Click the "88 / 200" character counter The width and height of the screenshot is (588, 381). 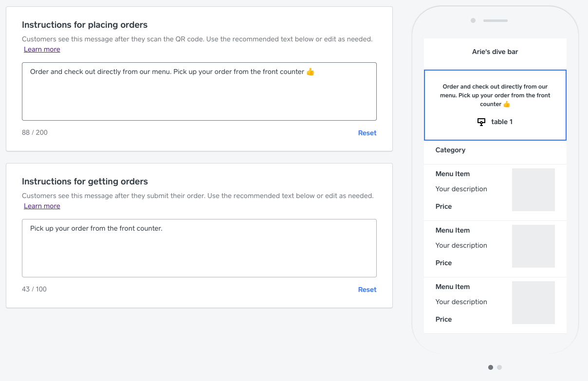coord(35,132)
